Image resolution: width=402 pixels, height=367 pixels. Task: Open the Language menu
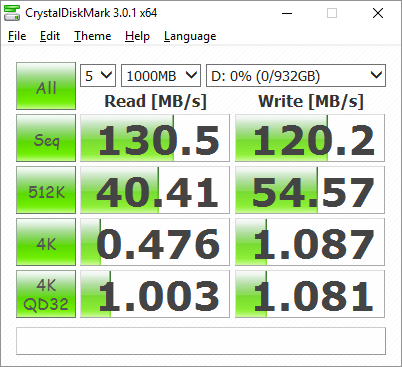[190, 36]
